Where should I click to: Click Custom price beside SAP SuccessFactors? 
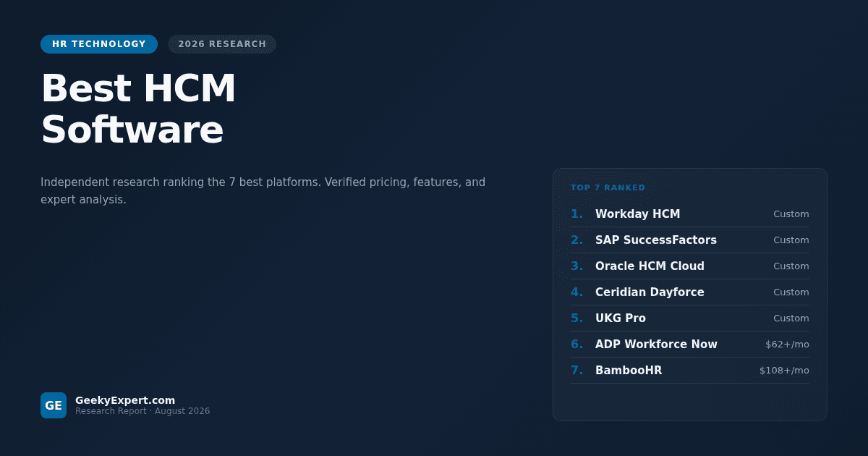pyautogui.click(x=791, y=240)
